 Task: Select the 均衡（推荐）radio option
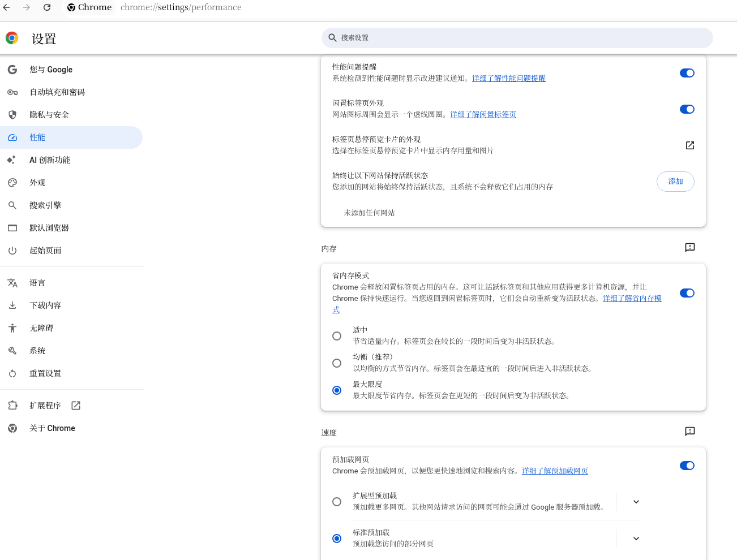click(337, 363)
